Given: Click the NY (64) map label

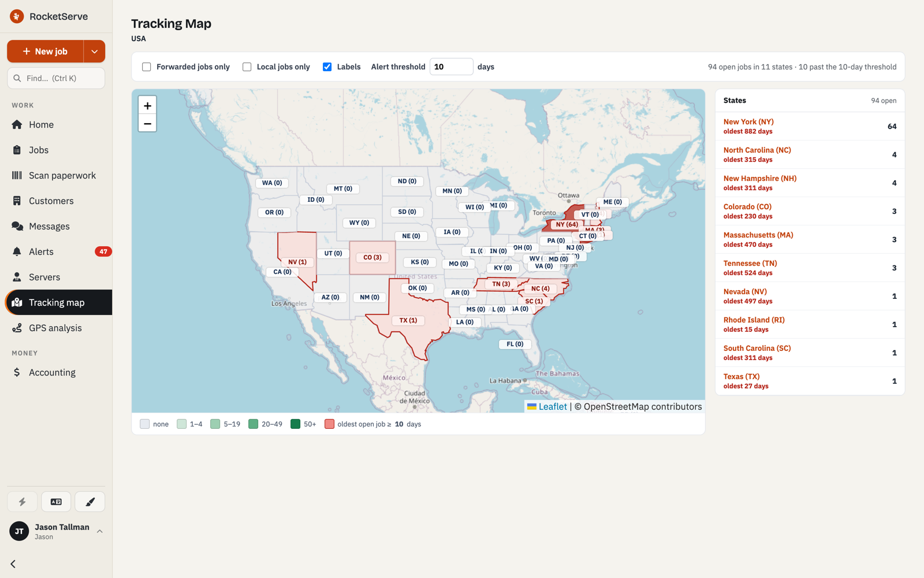Looking at the screenshot, I should pos(567,224).
